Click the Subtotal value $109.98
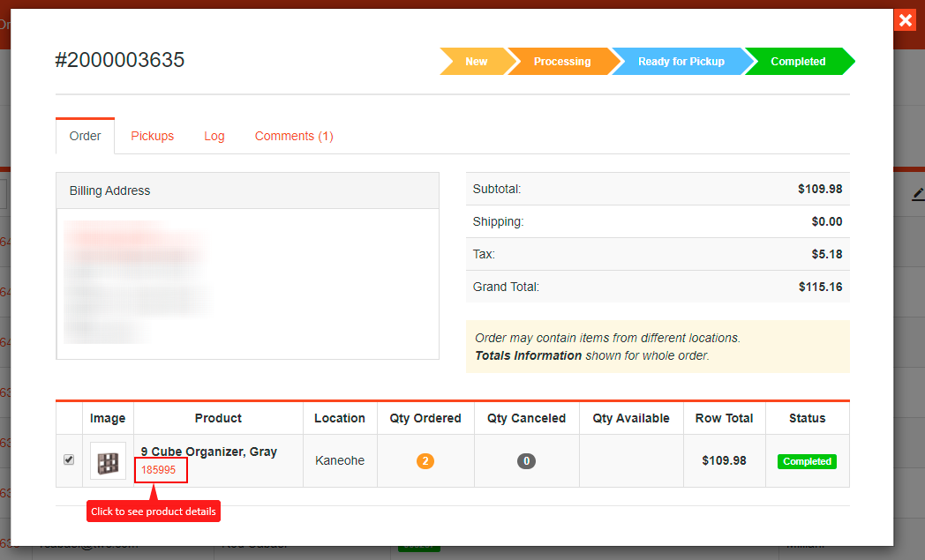This screenshot has height=560, width=925. (x=820, y=190)
